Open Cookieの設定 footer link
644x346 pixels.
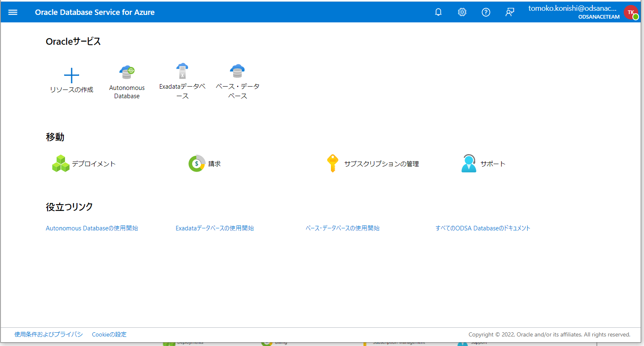click(109, 334)
